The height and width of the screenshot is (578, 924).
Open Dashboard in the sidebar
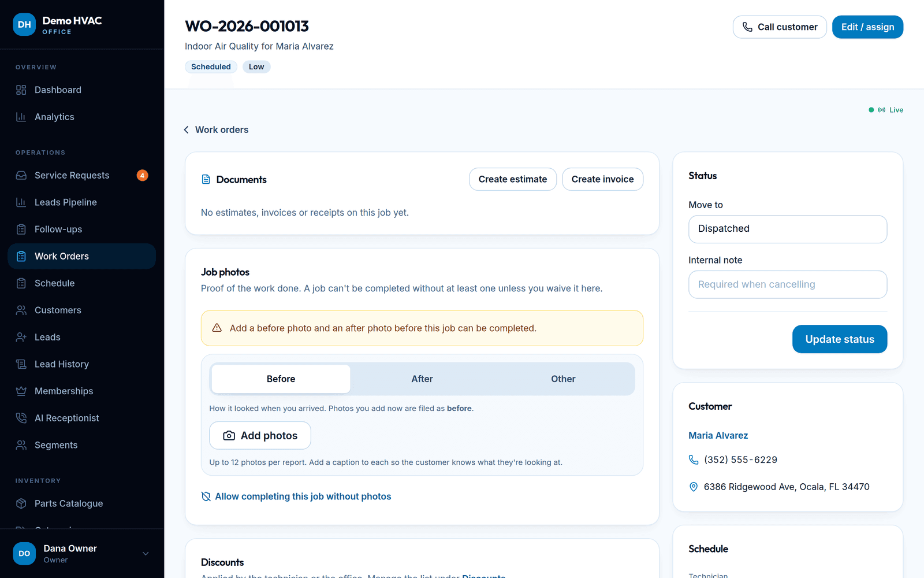coord(82,90)
